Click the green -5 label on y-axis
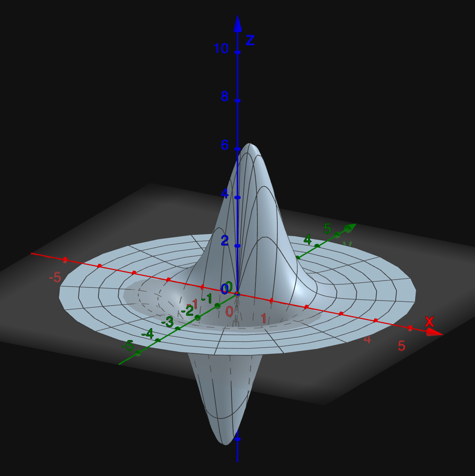 coord(128,346)
